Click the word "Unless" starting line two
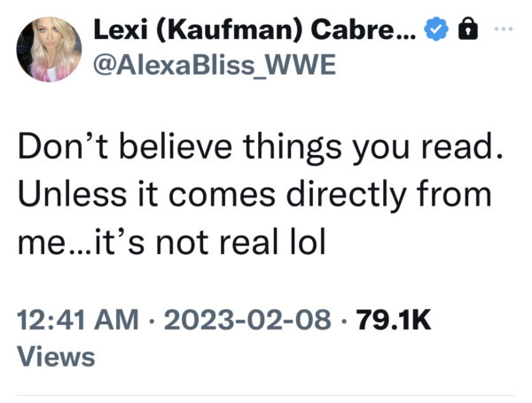Image resolution: width=532 pixels, height=403 pixels. click(73, 194)
